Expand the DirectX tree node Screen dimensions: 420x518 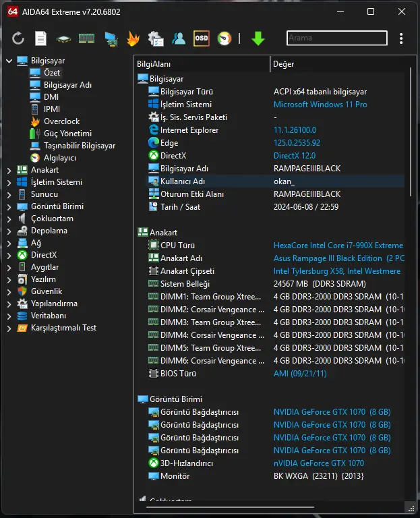9,256
